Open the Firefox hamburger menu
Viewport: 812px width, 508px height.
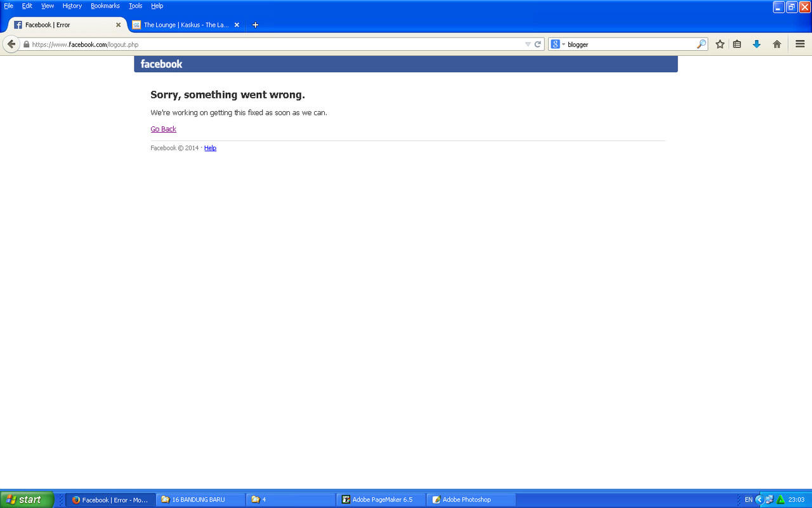coord(800,44)
